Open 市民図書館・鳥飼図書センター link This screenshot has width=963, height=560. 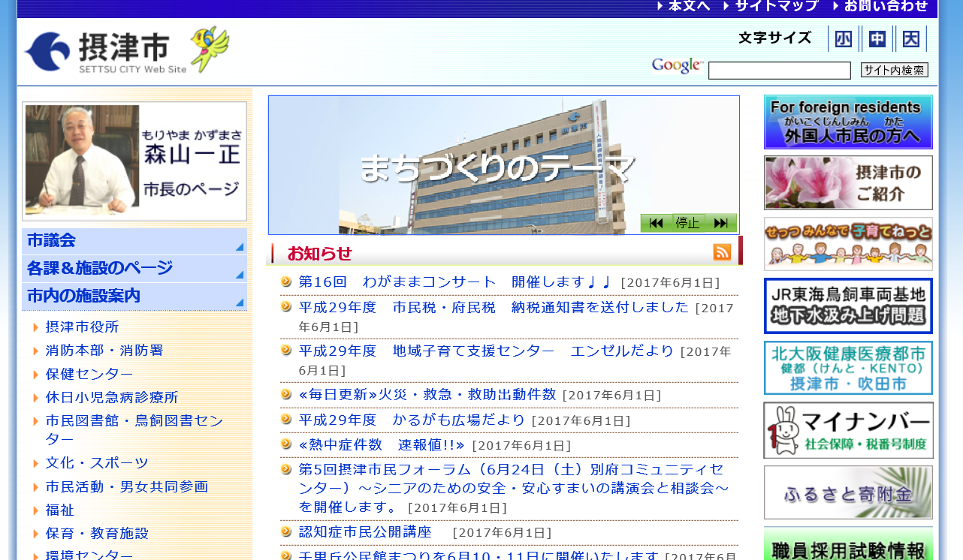134,429
